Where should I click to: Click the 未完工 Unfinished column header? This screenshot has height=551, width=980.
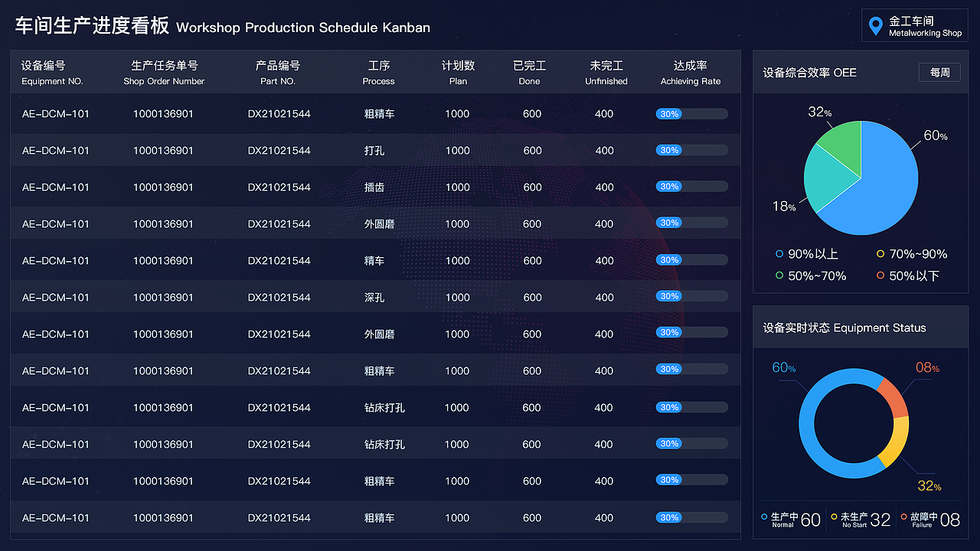coord(606,73)
